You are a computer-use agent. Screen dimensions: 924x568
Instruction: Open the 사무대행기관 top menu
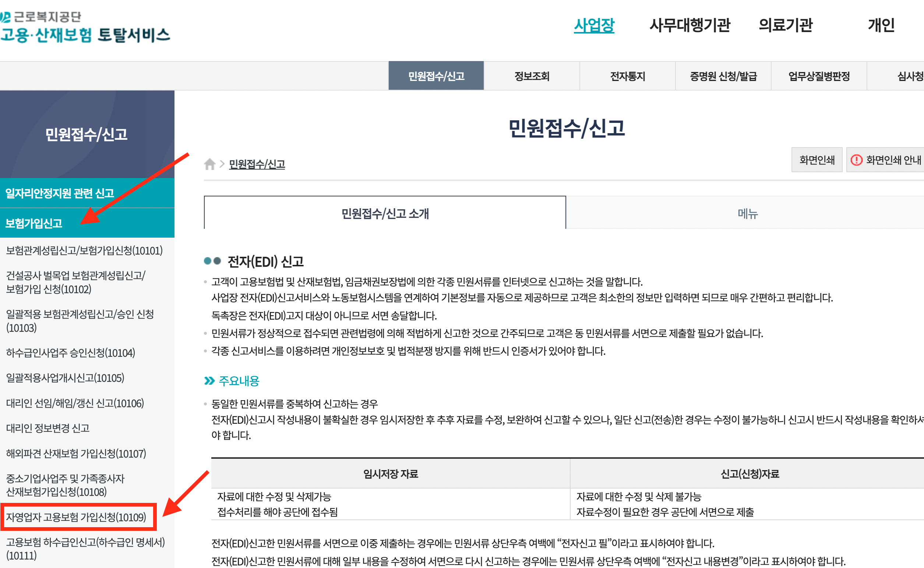(690, 25)
